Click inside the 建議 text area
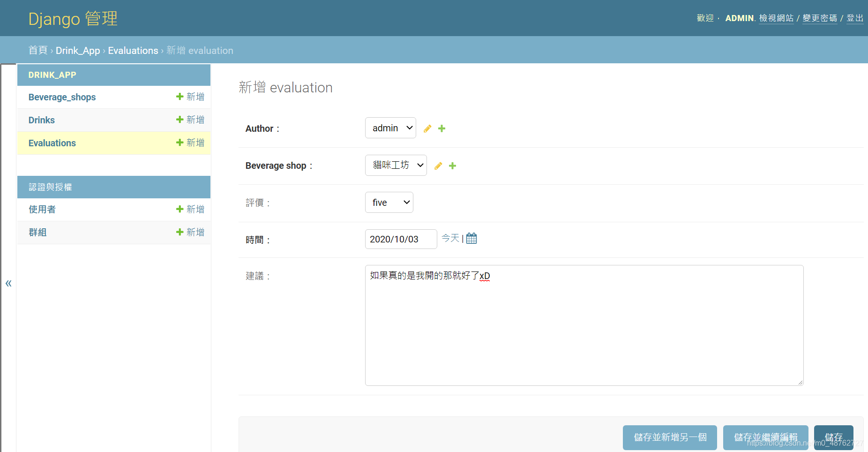The height and width of the screenshot is (452, 868). click(x=584, y=325)
